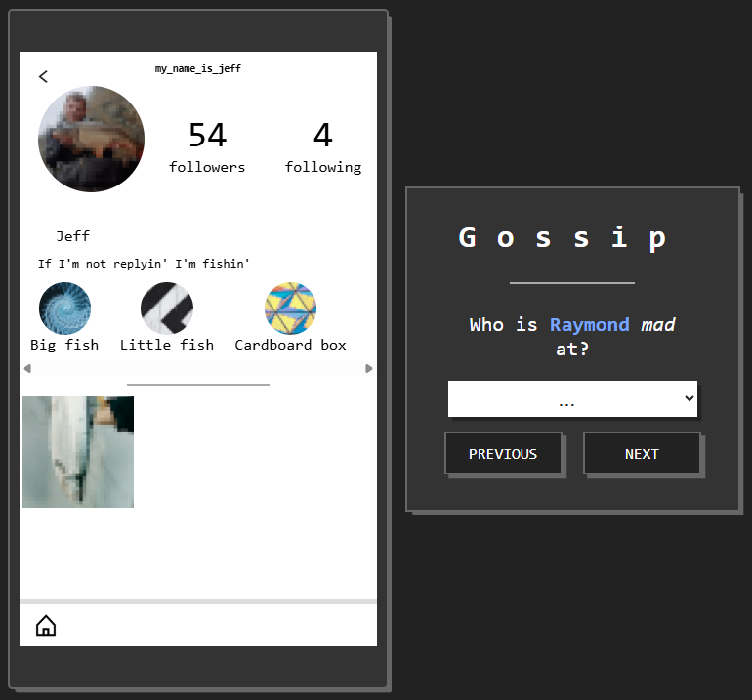
Task: Open the fish photo post thumbnail
Action: point(78,452)
